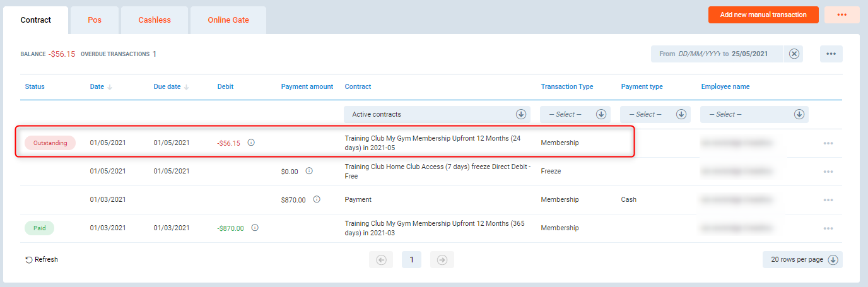Click info icon beside $870.00 payment amount
Screen dimensions: 868x287
point(317,199)
